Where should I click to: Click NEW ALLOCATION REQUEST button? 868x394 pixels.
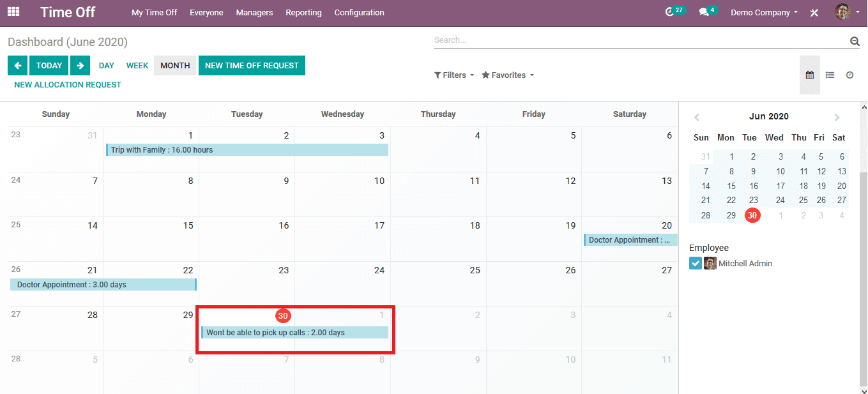point(68,84)
